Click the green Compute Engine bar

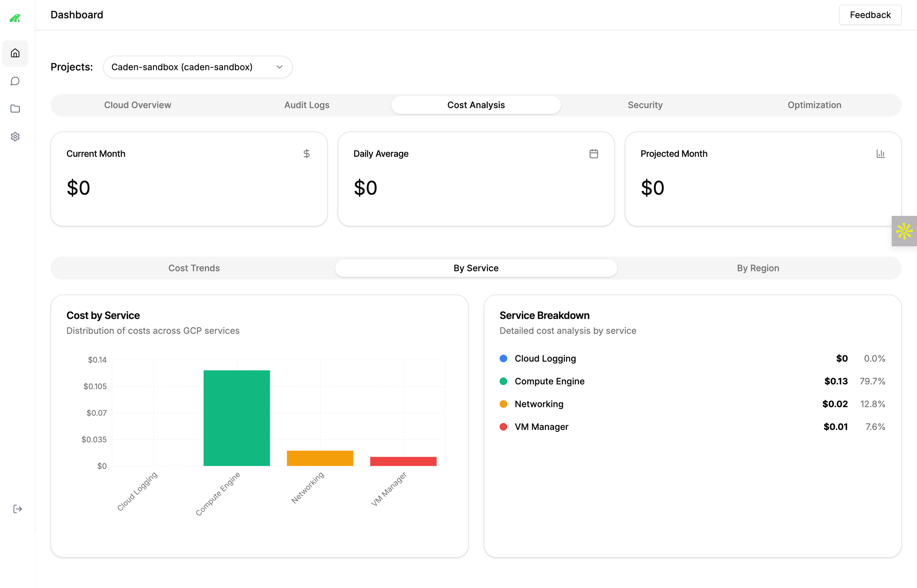(x=237, y=418)
